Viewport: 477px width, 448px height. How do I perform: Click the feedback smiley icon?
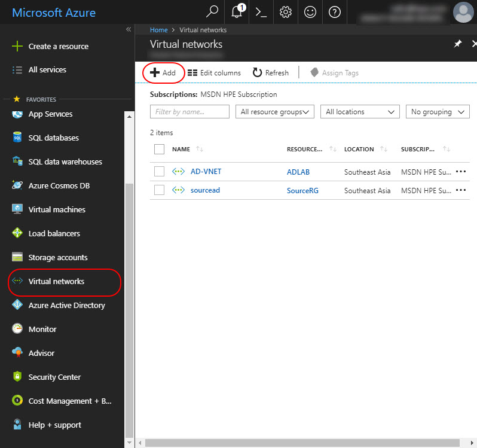[x=310, y=12]
